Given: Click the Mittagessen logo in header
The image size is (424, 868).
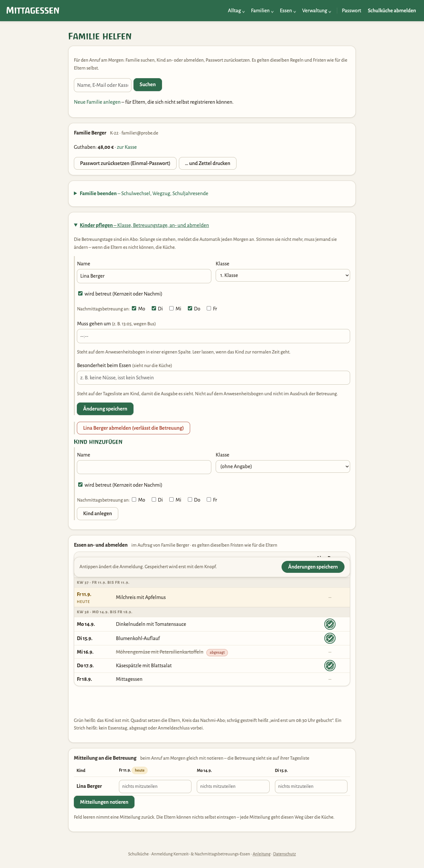Looking at the screenshot, I should (33, 11).
